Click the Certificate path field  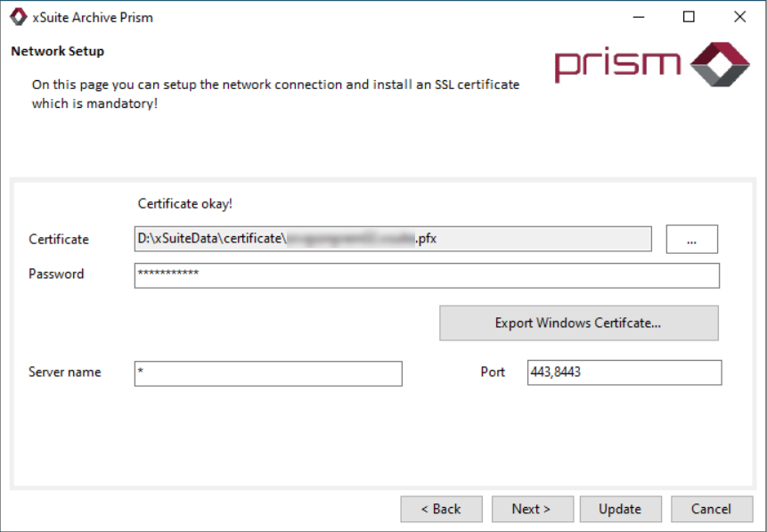coord(392,239)
